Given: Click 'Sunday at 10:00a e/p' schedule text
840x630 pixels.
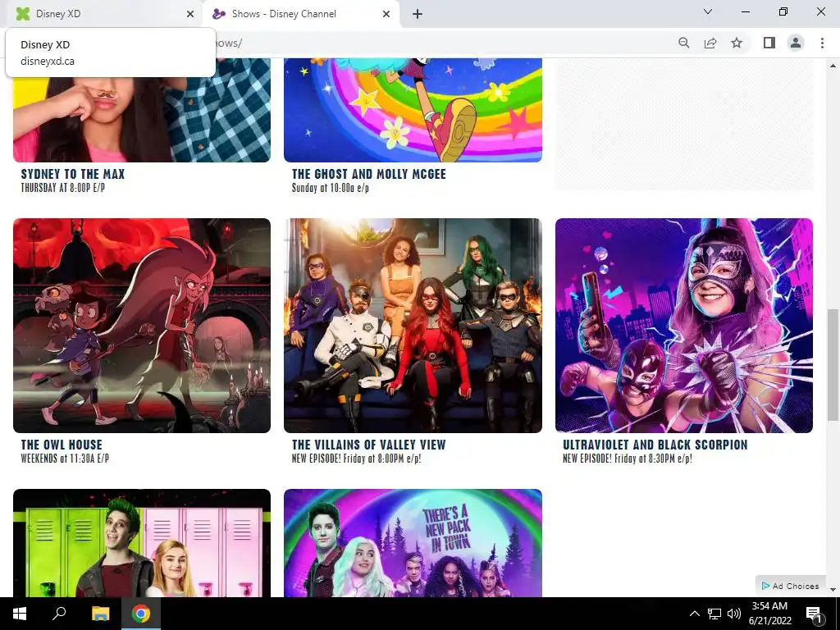Looking at the screenshot, I should click(331, 188).
